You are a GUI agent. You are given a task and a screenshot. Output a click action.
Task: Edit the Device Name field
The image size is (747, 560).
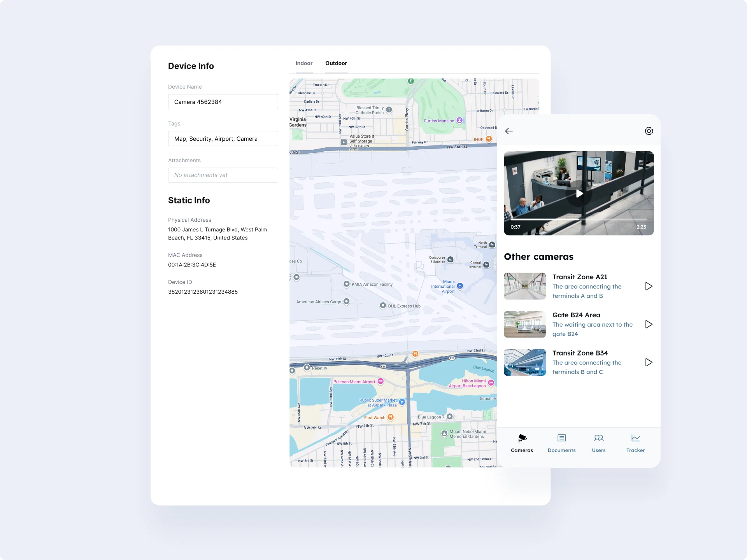(223, 101)
